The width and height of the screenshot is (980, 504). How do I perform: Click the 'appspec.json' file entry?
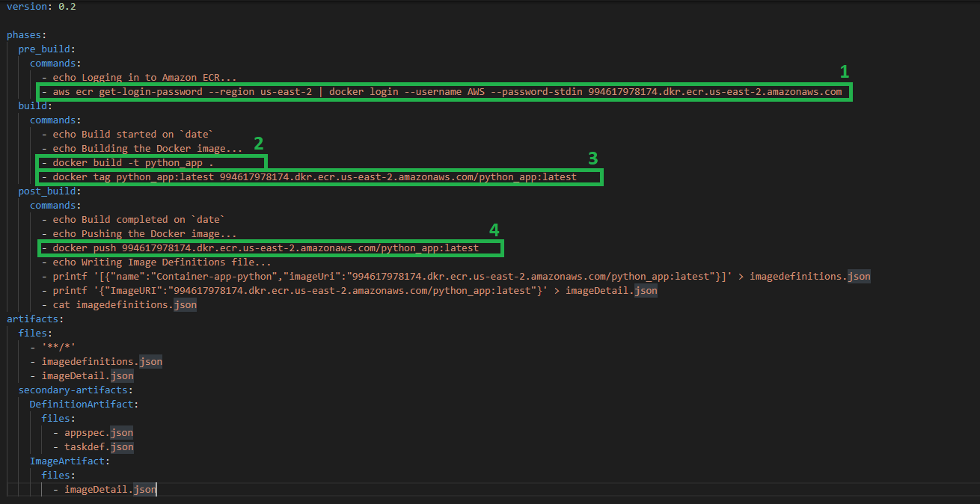(x=99, y=433)
